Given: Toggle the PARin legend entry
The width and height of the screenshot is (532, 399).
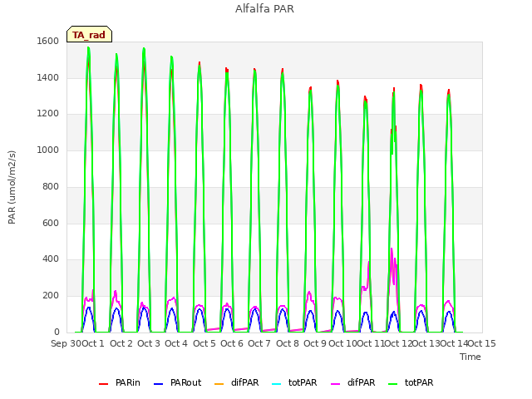Looking at the screenshot, I should click(119, 382).
